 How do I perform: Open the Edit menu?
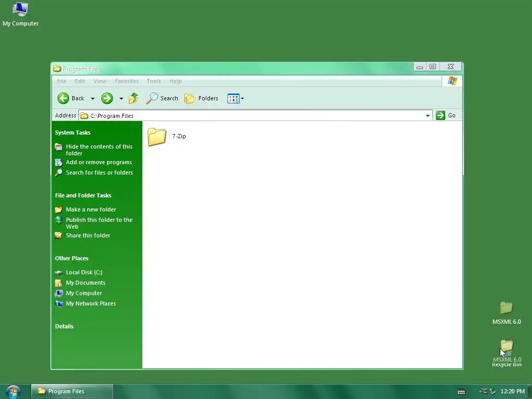pyautogui.click(x=79, y=81)
